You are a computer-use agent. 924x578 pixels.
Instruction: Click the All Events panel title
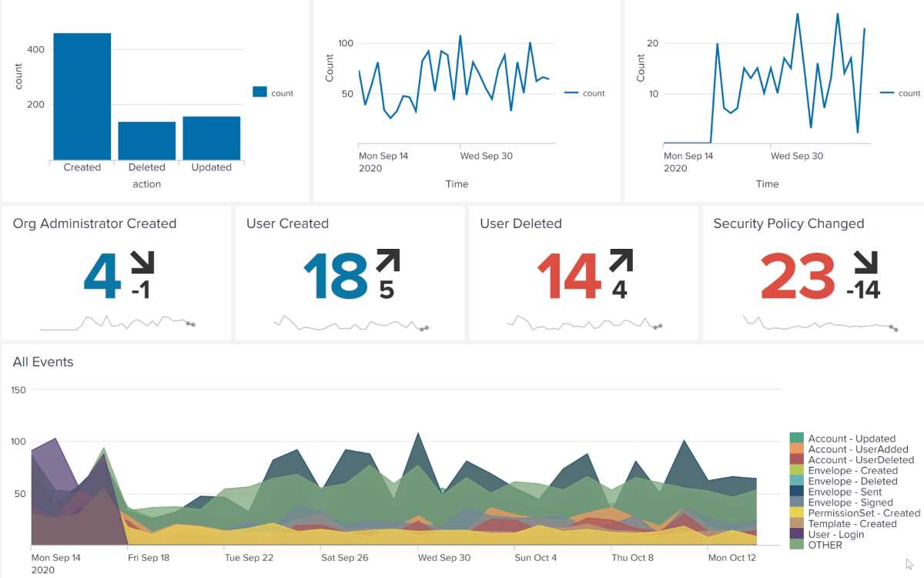(43, 362)
